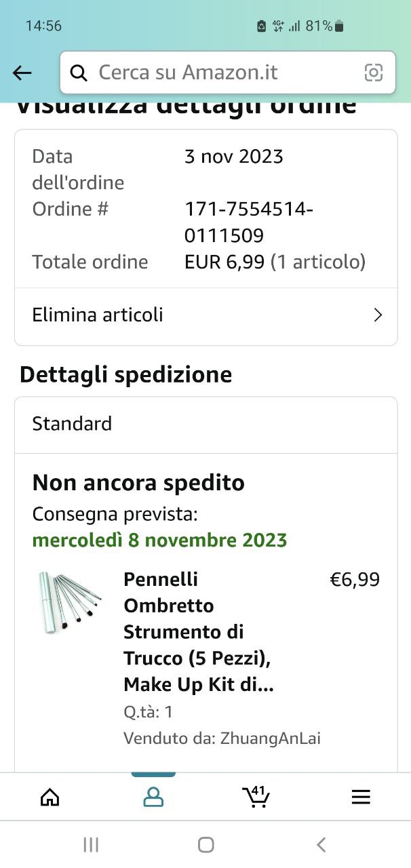Tap the back arrow icon

point(22,73)
